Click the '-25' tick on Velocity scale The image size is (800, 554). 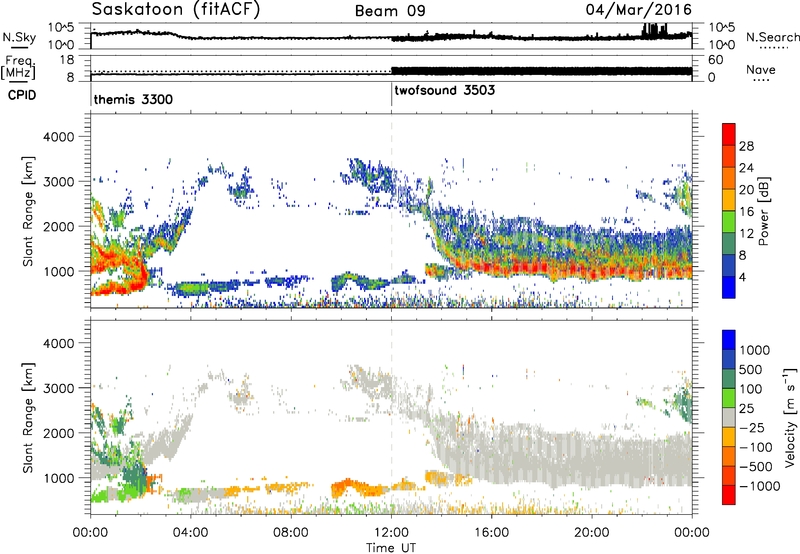point(752,428)
